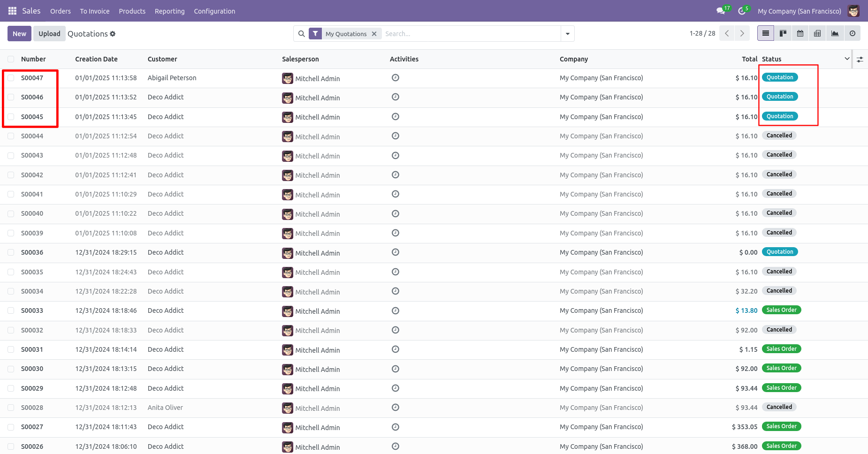This screenshot has height=454, width=868.
Task: Open the Reporting menu
Action: click(170, 11)
